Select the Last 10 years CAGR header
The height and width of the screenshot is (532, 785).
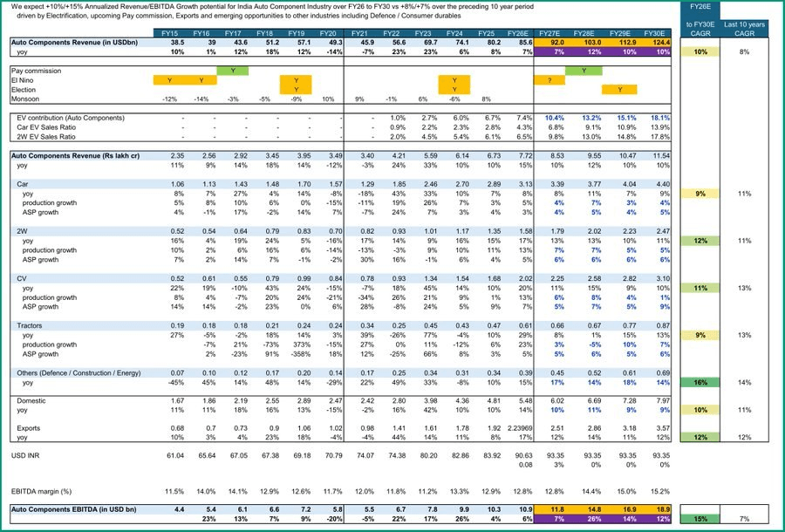[x=745, y=29]
